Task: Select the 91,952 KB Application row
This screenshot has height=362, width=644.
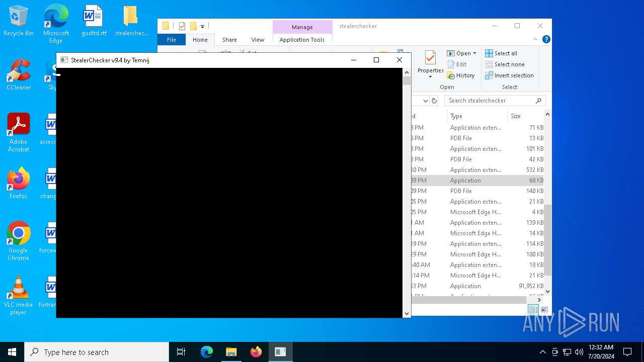Action: (478, 286)
